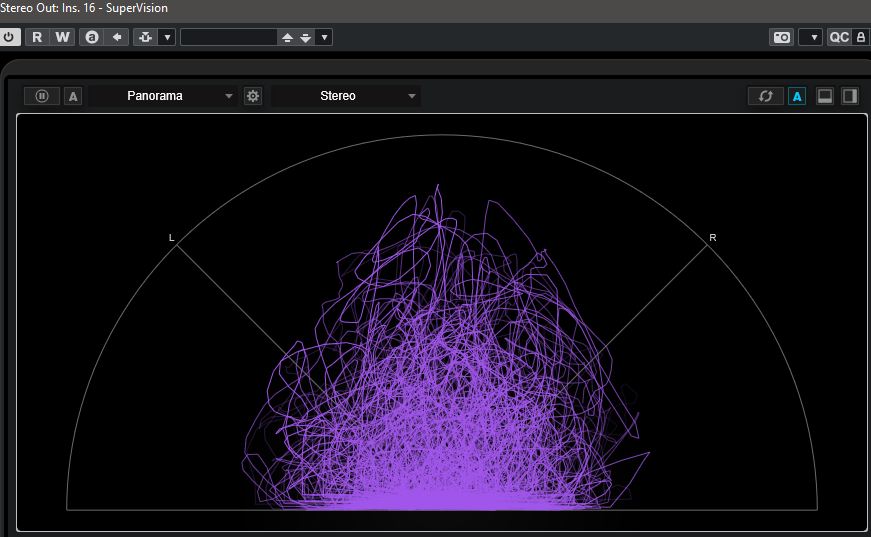Image resolution: width=871 pixels, height=537 pixels.
Task: Select the Panorama display area
Action: pos(442,322)
